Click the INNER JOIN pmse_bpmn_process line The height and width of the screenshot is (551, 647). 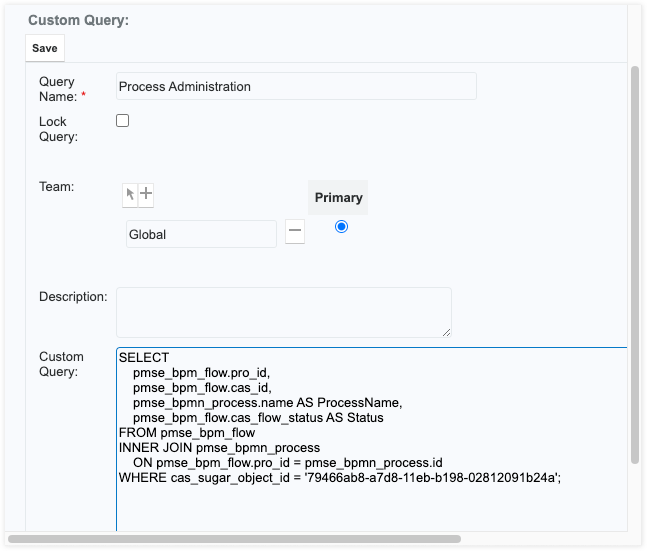coord(219,448)
